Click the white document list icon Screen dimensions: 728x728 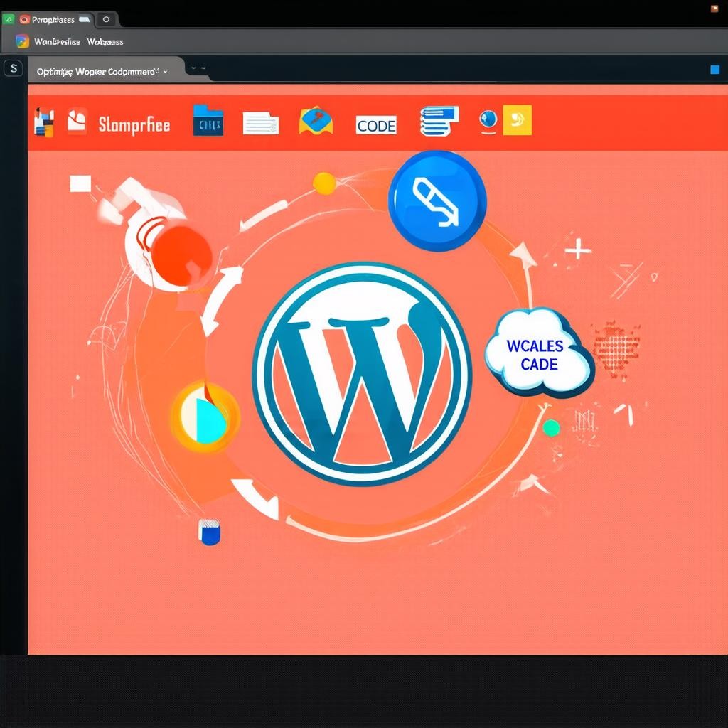coord(261,123)
